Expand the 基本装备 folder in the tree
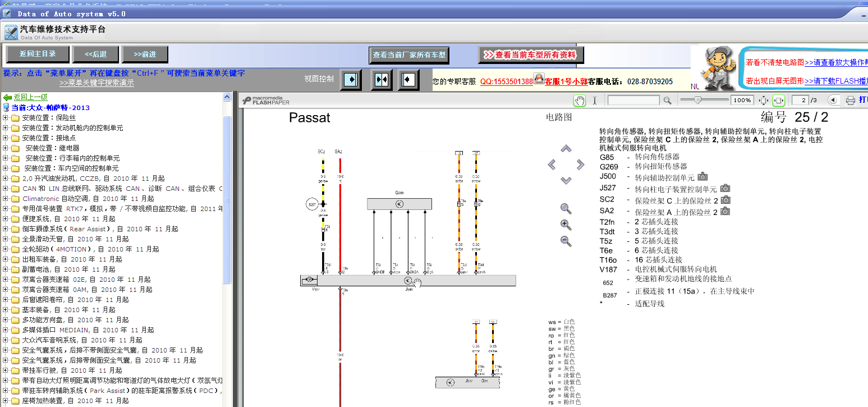 coord(6,310)
